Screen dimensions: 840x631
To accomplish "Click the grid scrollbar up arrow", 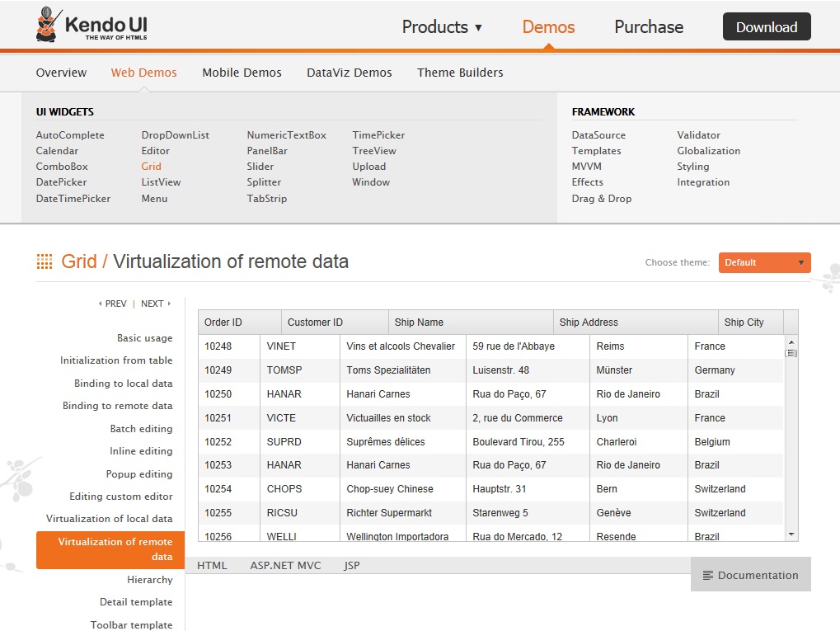I will (791, 342).
